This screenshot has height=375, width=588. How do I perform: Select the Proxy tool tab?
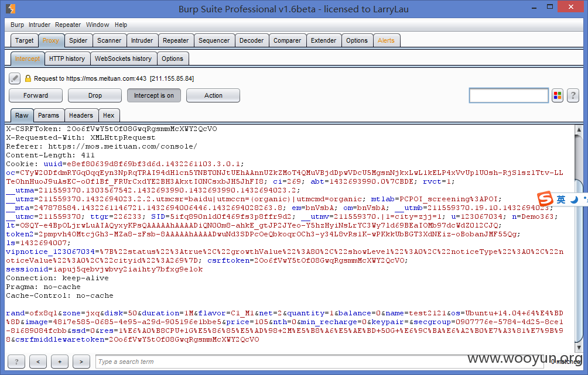pyautogui.click(x=50, y=40)
